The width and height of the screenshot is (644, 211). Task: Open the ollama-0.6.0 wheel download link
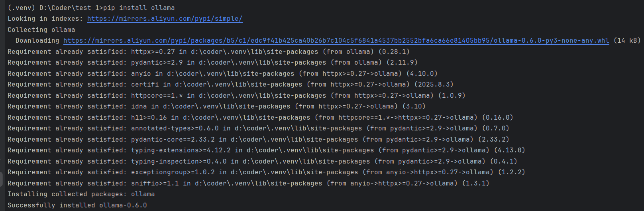[x=336, y=41]
